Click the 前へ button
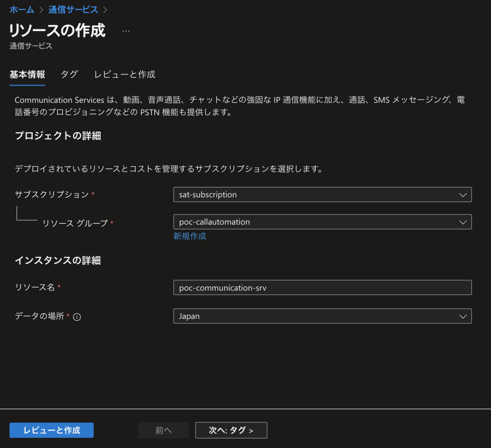The width and height of the screenshot is (491, 448). click(163, 430)
